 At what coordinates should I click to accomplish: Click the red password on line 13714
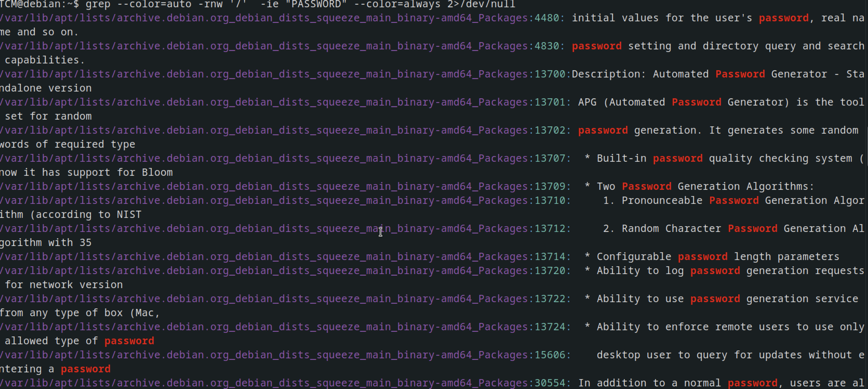point(703,257)
